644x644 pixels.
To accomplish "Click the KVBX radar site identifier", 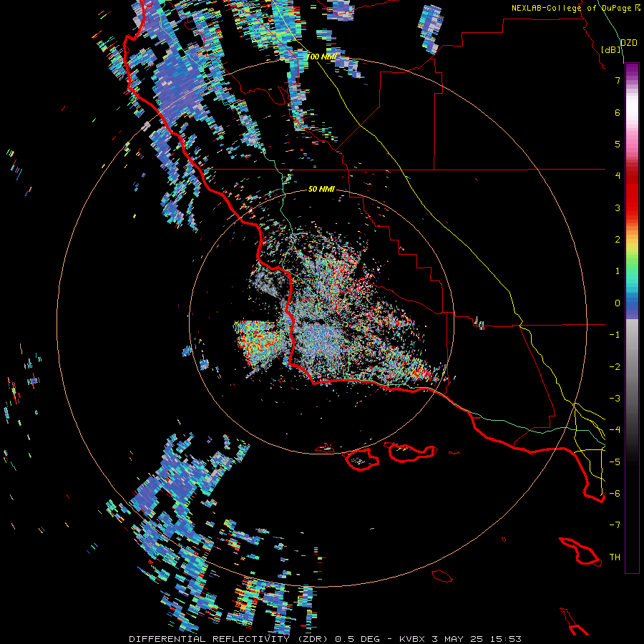I will pyautogui.click(x=412, y=639).
